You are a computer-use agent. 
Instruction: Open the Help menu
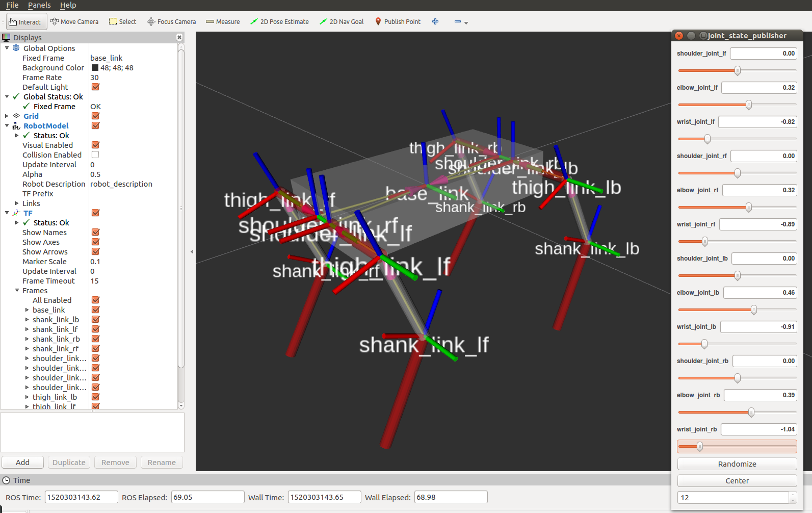(x=68, y=5)
